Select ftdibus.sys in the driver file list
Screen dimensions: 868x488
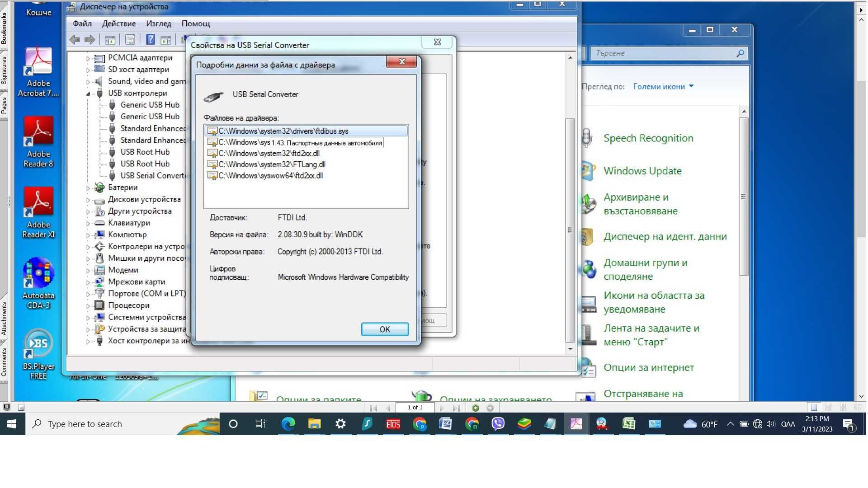[x=306, y=131]
